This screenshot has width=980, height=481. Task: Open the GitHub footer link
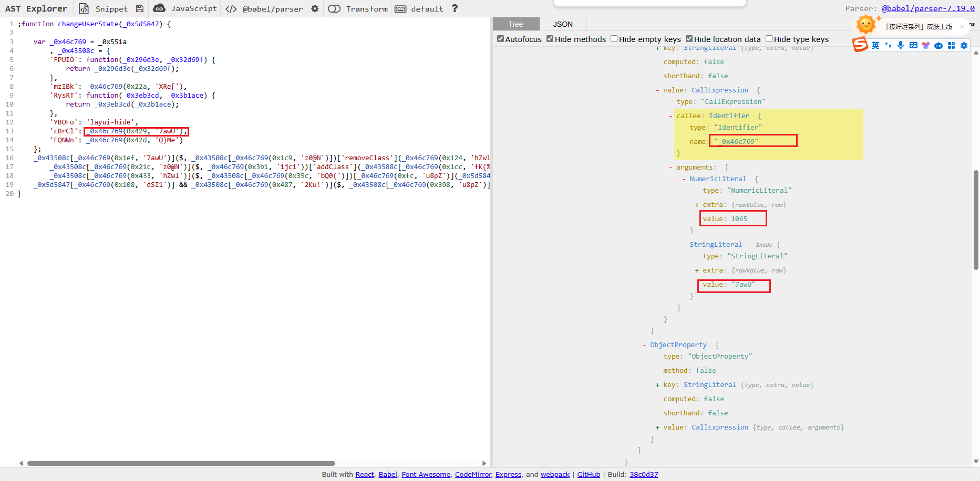click(x=589, y=474)
